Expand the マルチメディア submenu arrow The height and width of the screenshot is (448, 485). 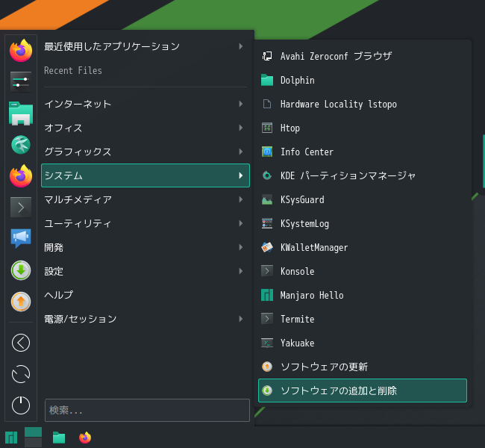click(x=241, y=199)
